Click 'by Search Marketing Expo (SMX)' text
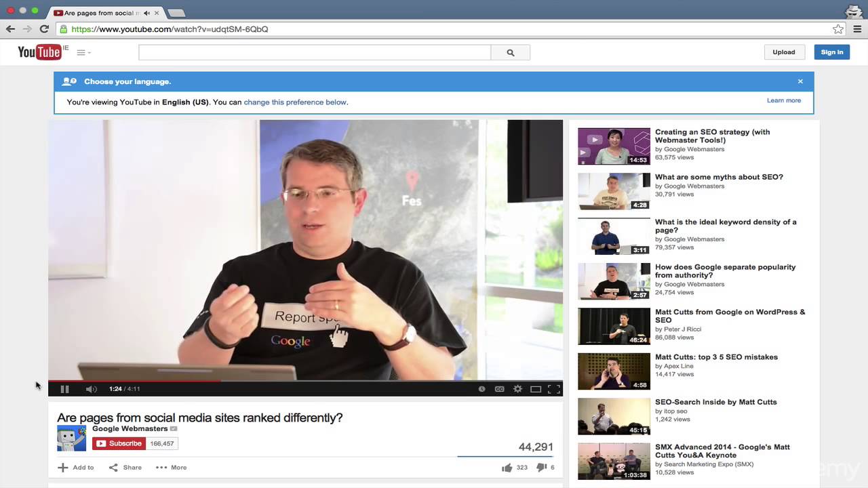Screen dimensions: 868x488 coord(705,464)
